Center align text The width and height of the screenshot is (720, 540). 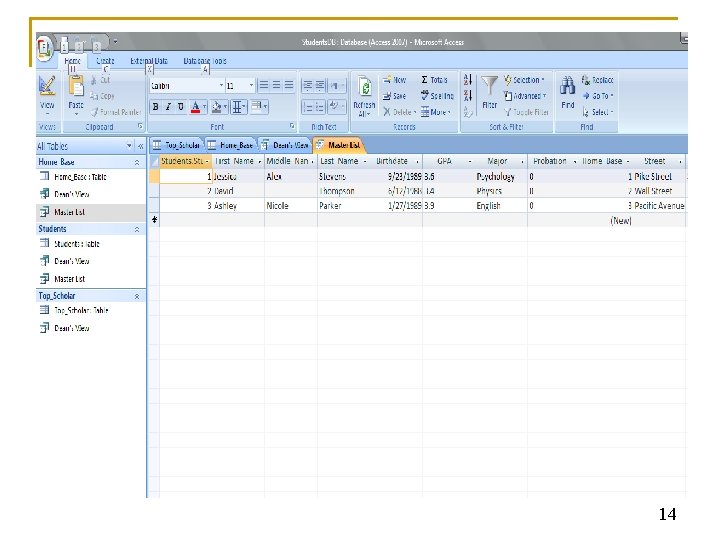[x=276, y=85]
